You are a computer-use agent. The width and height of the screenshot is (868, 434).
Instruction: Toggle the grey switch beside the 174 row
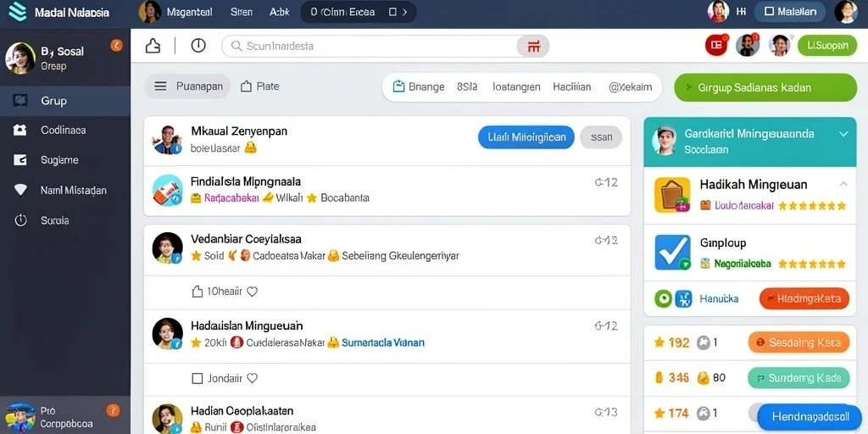click(x=754, y=413)
